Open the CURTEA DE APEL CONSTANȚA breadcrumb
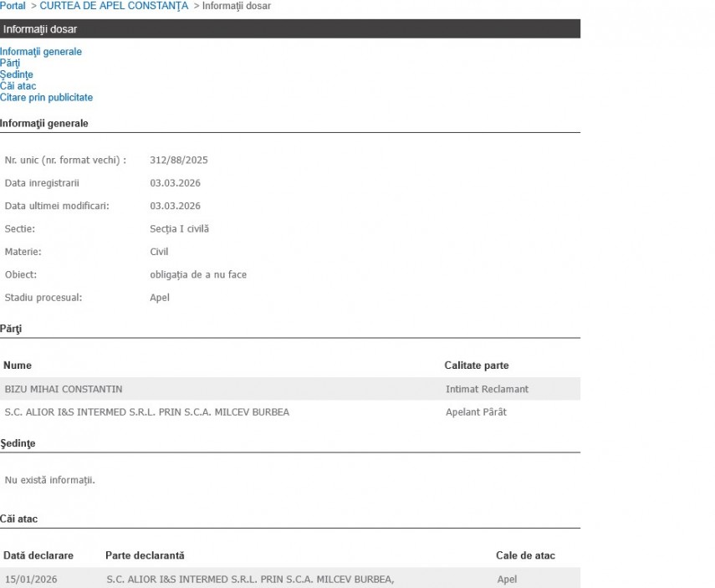The height and width of the screenshot is (588, 715). 114,6
